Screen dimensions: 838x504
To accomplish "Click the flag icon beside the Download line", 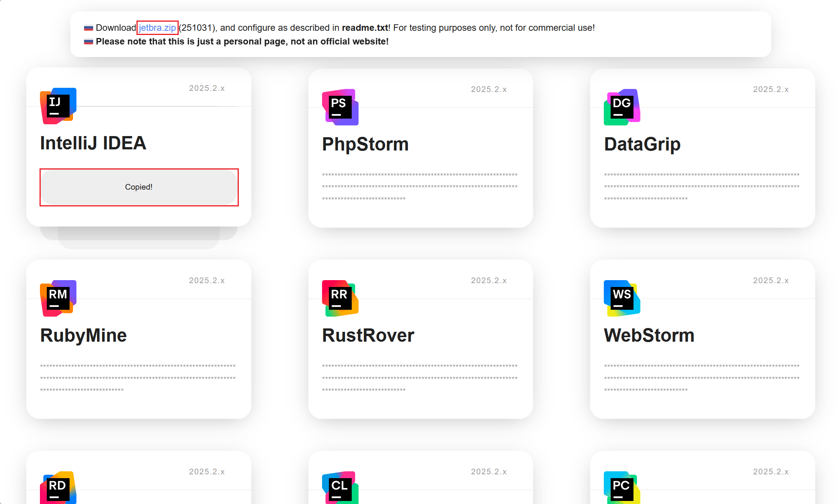I will [89, 28].
